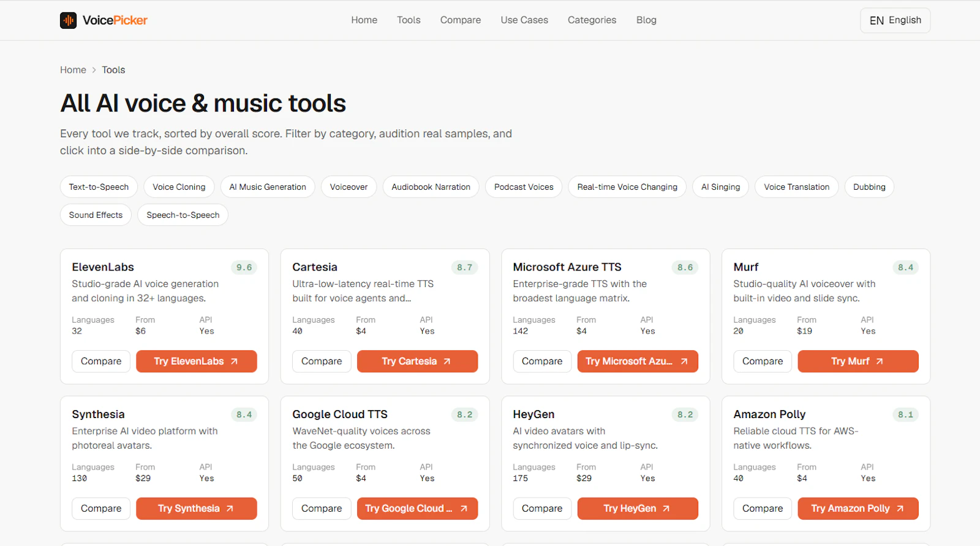This screenshot has width=980, height=546.
Task: Compare the Amazon Polly tool
Action: (763, 508)
